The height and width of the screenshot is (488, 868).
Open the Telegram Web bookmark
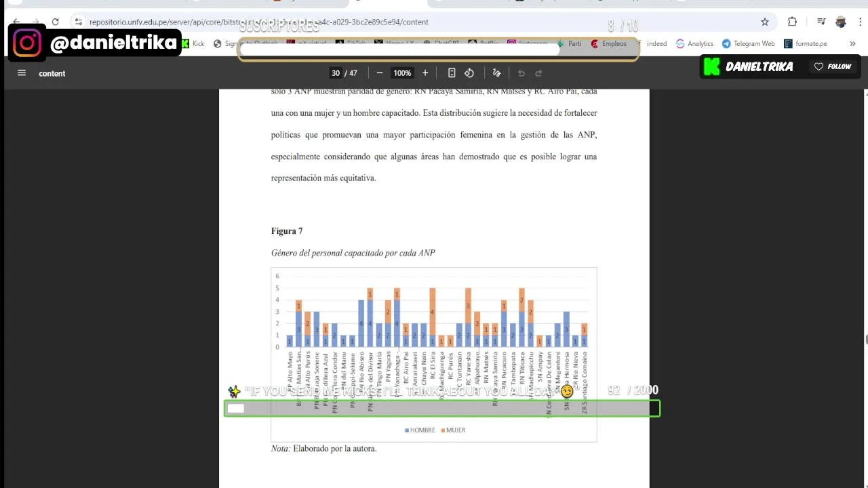pyautogui.click(x=749, y=43)
